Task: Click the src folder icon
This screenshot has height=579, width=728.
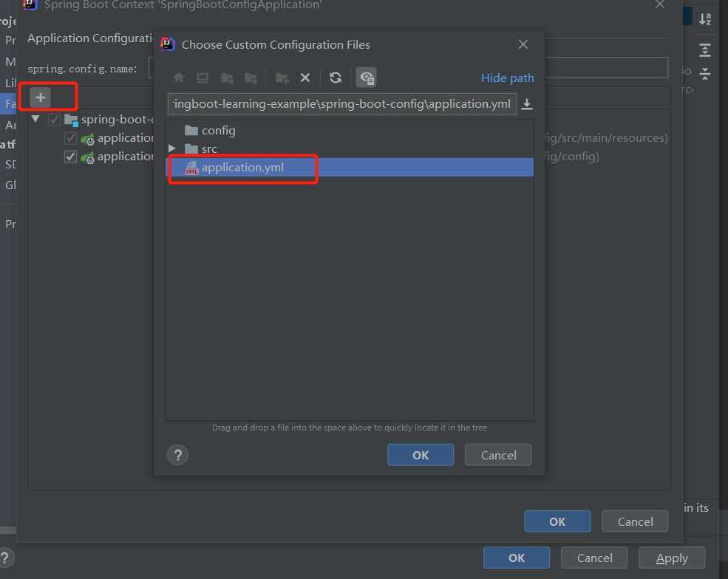Action: click(x=191, y=149)
